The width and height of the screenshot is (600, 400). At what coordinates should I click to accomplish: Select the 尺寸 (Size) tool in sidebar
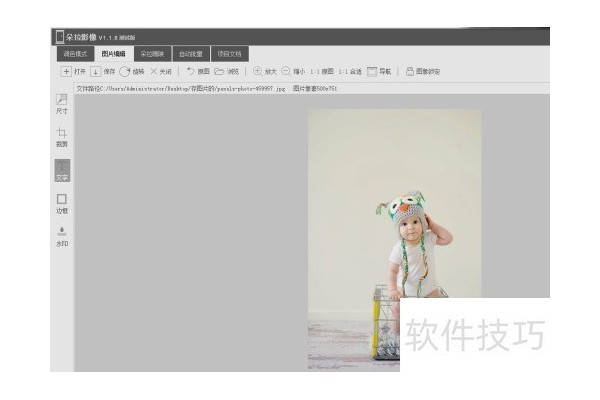(x=62, y=104)
